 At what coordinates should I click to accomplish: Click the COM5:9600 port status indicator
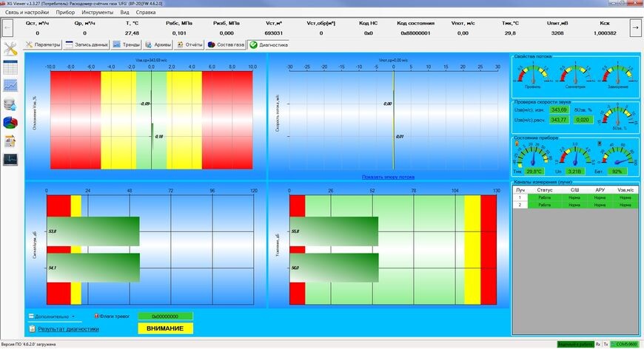[x=626, y=345]
